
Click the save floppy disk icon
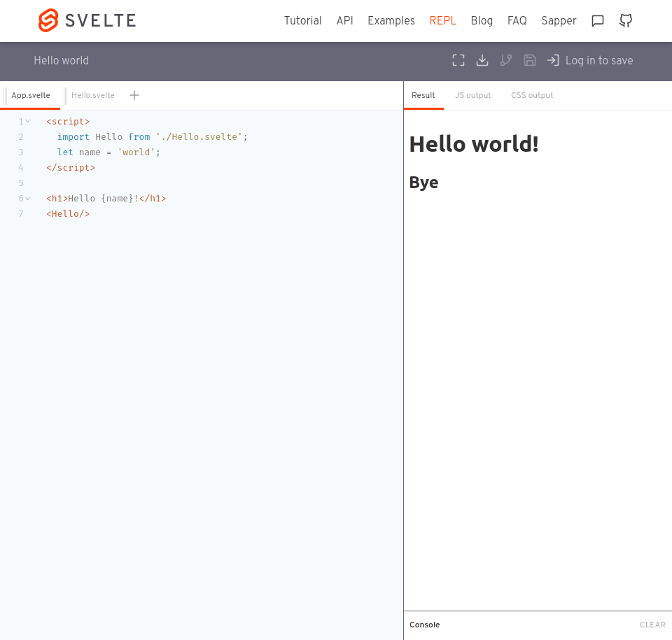pyautogui.click(x=530, y=60)
